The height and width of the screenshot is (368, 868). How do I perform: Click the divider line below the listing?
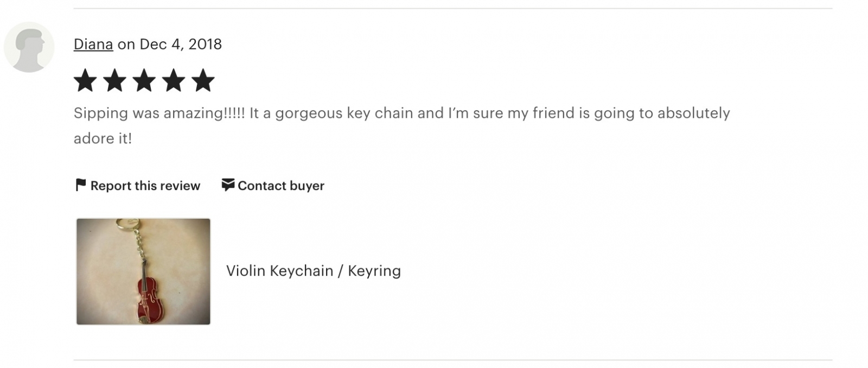click(453, 360)
